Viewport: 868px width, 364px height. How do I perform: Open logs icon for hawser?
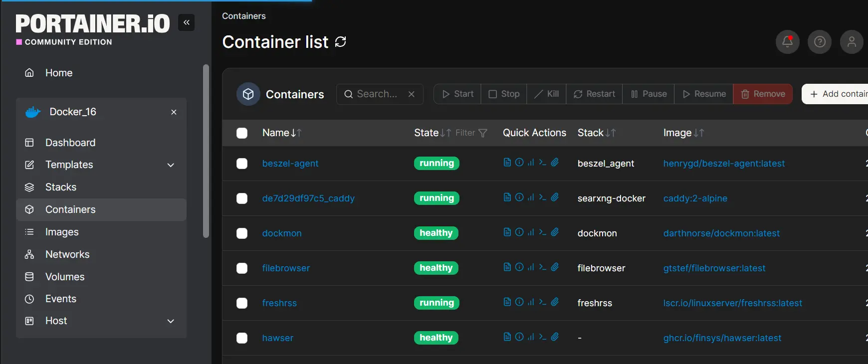507,337
